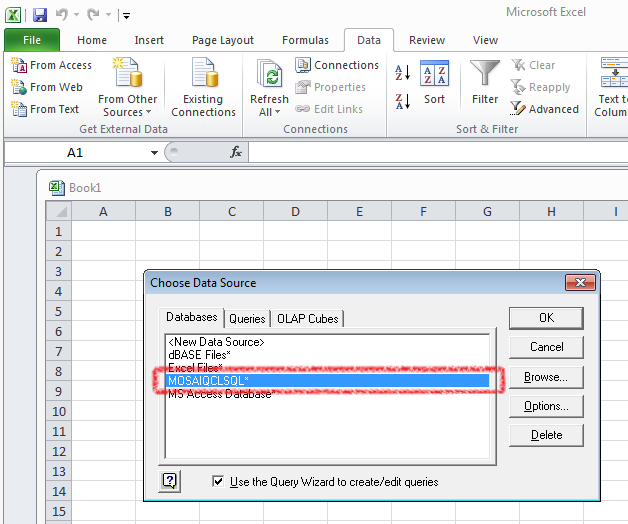The width and height of the screenshot is (628, 524).
Task: Open Advanced filter options
Action: pos(545,109)
